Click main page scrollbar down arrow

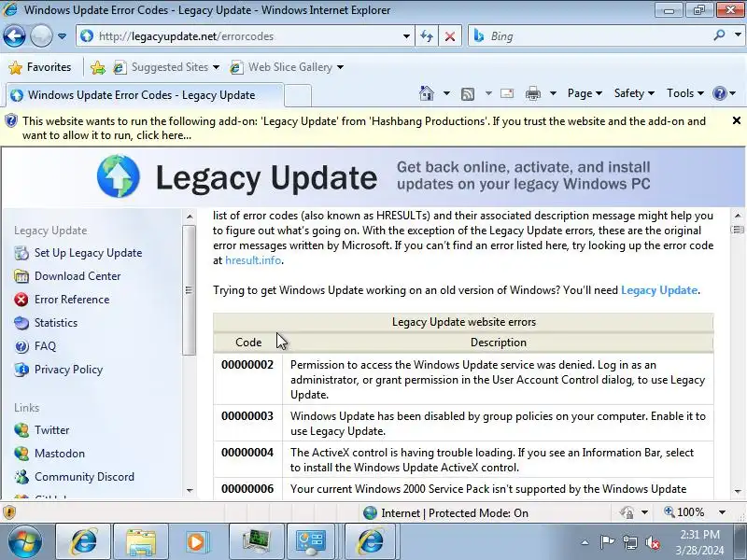pyautogui.click(x=738, y=491)
